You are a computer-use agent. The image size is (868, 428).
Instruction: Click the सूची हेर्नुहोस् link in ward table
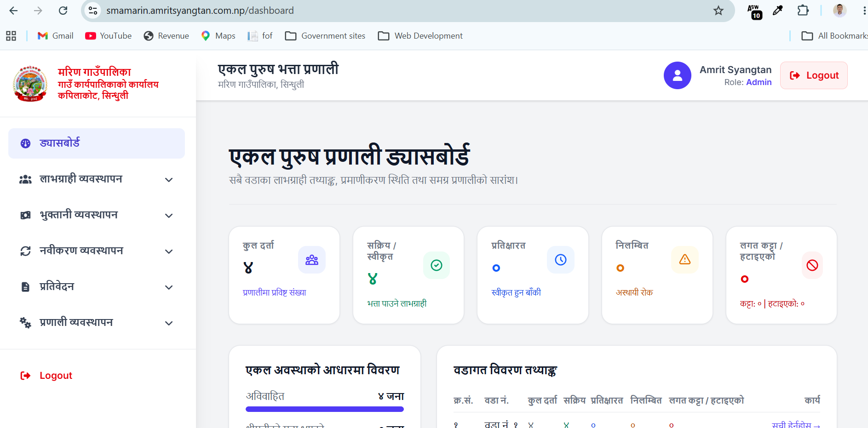click(796, 425)
